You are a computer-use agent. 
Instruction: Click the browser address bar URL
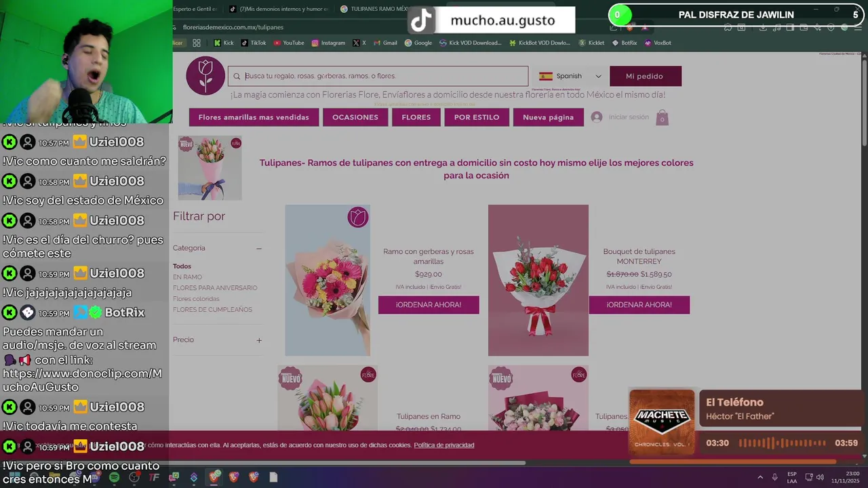(x=233, y=27)
